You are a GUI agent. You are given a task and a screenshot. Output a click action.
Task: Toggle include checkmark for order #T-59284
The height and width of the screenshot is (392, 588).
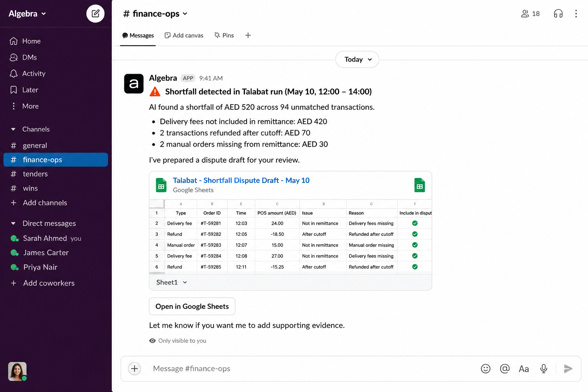[415, 256]
